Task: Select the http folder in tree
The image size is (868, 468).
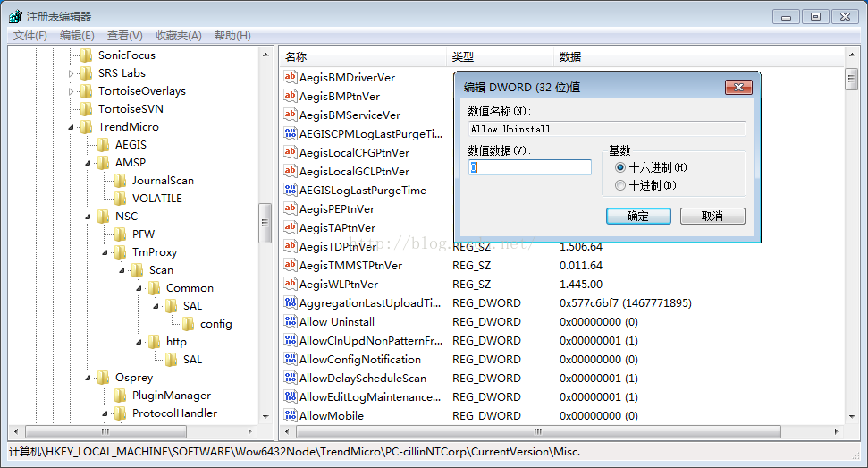Action: (x=176, y=342)
